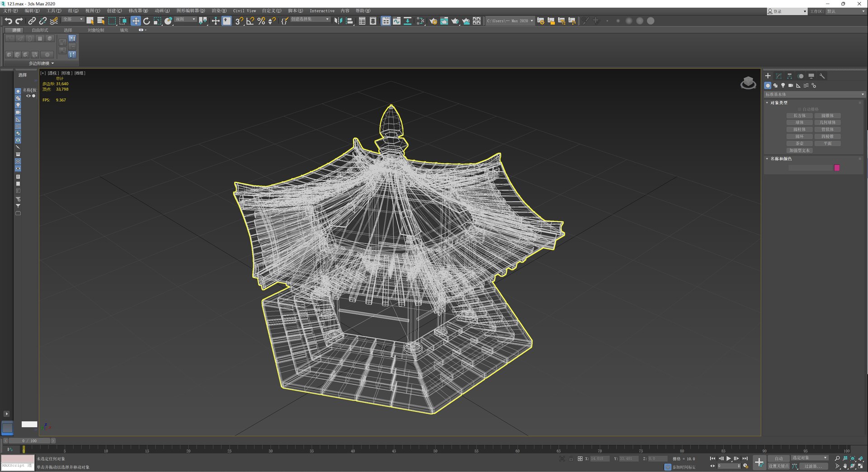Open Curve Editor icon
Viewport: 868px width, 472px height.
click(396, 21)
